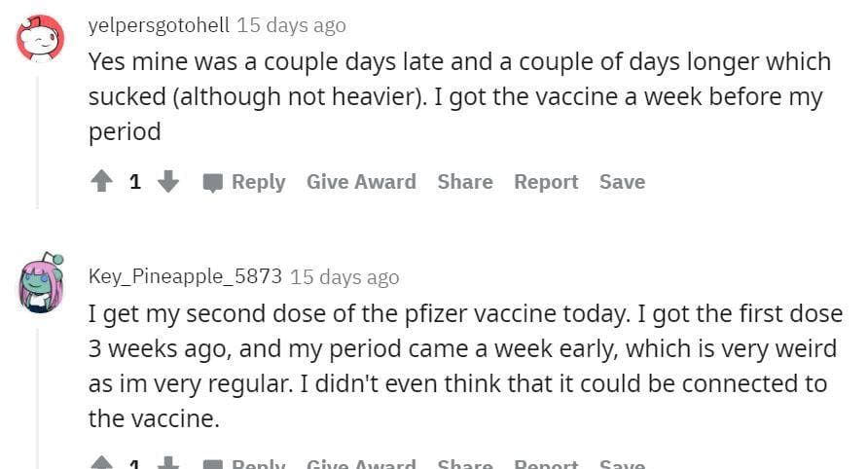Click the vote score on yelpersgotohell's comment
868x469 pixels.
pos(135,182)
